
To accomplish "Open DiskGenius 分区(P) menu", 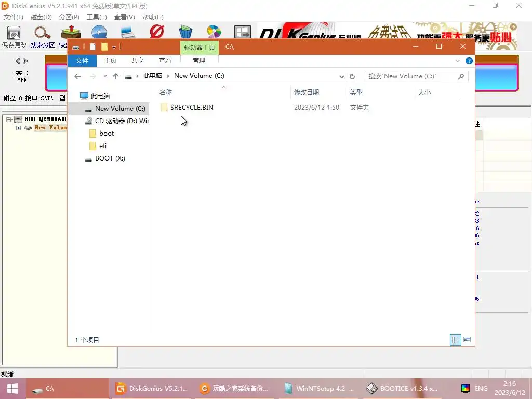I will point(69,17).
